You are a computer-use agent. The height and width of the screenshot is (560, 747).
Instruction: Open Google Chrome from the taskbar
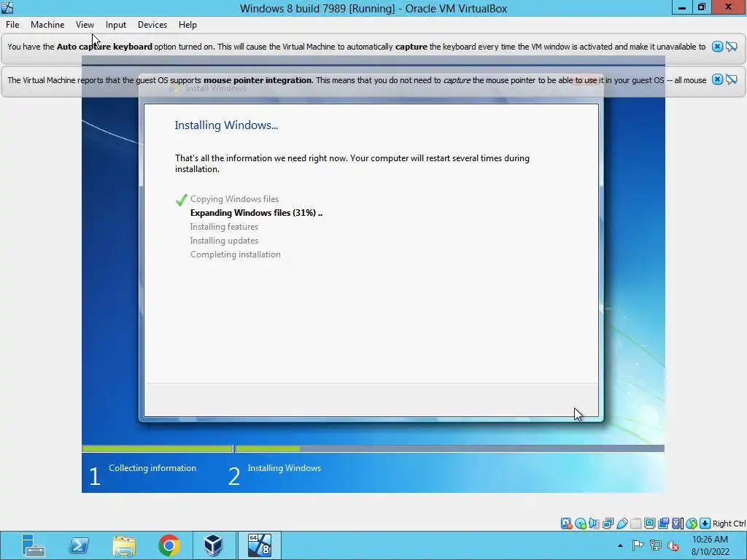pos(169,545)
